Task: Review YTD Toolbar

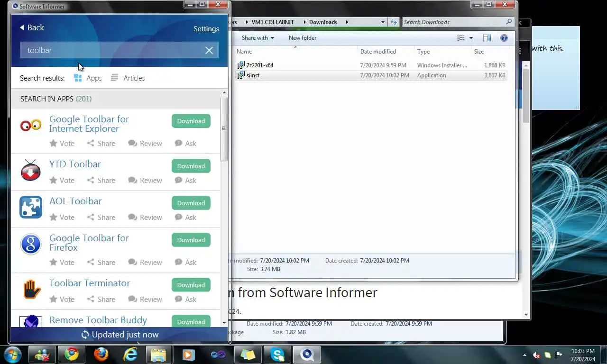Action: pyautogui.click(x=145, y=180)
